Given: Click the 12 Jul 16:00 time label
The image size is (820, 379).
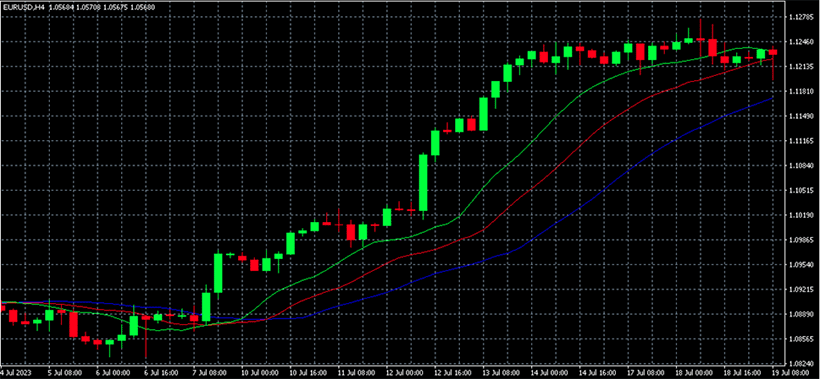Looking at the screenshot, I should click(453, 374).
